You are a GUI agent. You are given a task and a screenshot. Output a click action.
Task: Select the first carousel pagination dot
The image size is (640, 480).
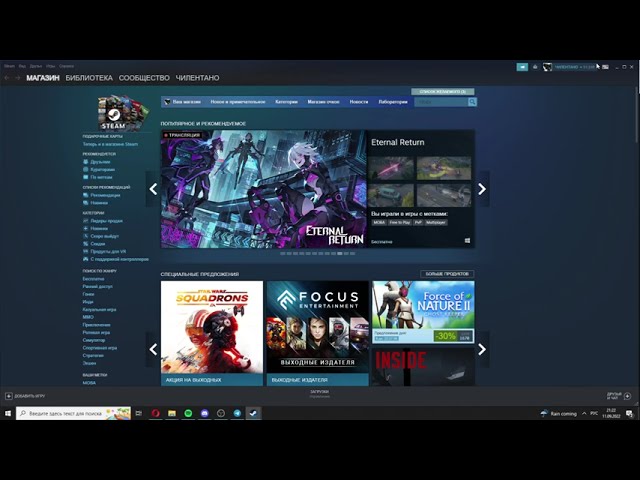coord(282,253)
